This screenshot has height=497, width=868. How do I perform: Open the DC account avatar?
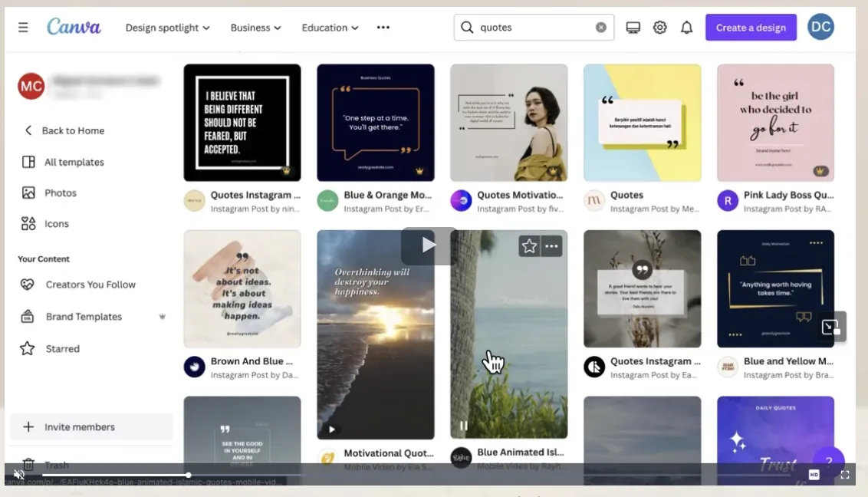click(820, 27)
